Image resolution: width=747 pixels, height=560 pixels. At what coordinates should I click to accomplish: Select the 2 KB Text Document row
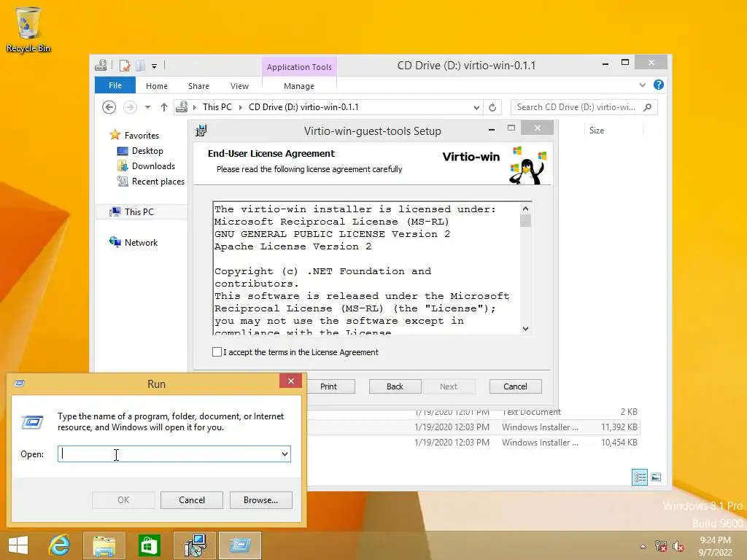coord(474,412)
